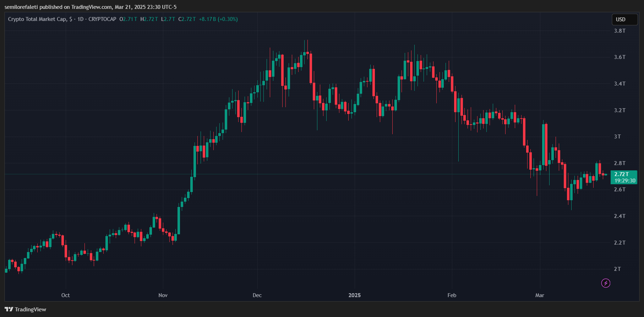Click the 2T price axis label
This screenshot has height=317, width=644.
(617, 269)
